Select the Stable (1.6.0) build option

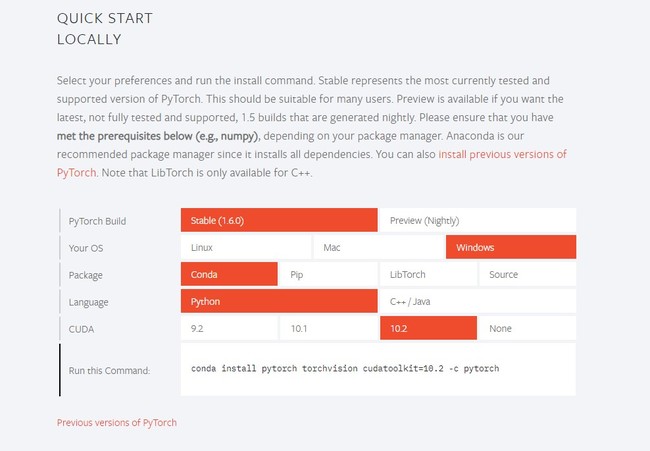[279, 220]
